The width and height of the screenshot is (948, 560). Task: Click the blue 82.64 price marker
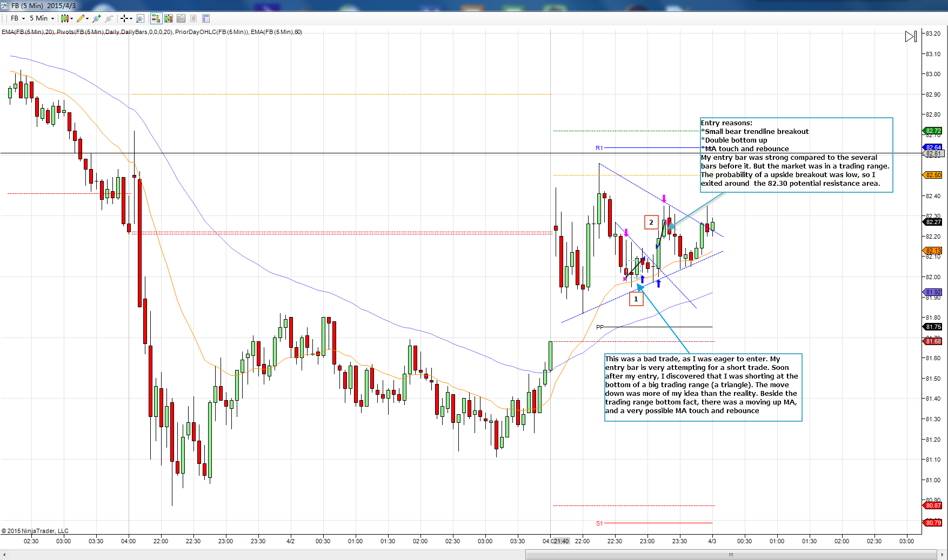(x=933, y=147)
